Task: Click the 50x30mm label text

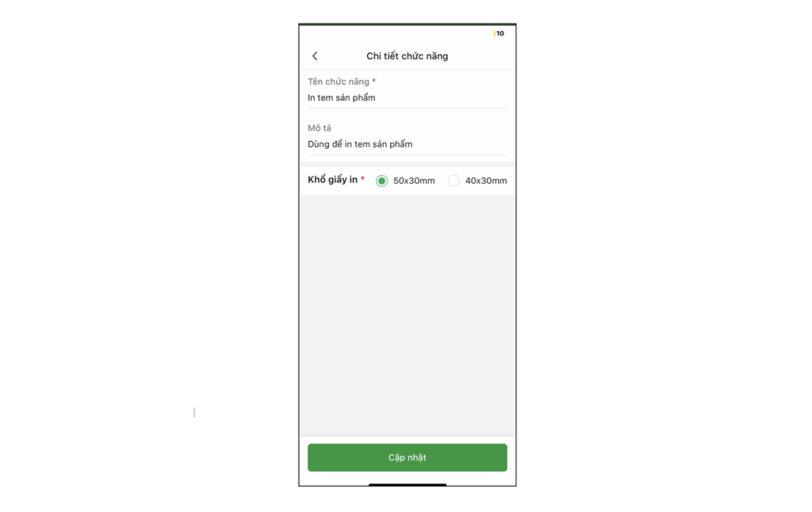Action: 414,181
